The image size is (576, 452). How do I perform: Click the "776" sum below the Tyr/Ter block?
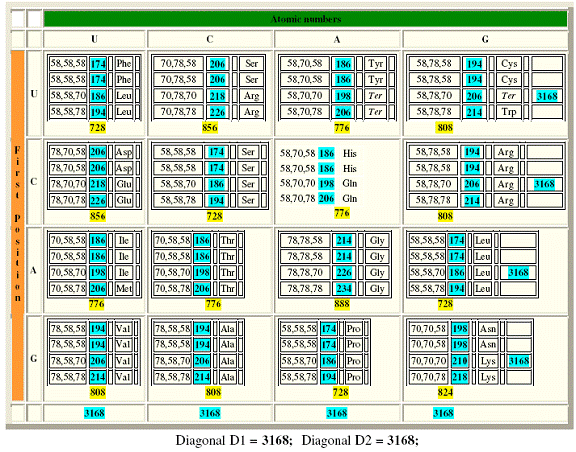click(x=342, y=128)
